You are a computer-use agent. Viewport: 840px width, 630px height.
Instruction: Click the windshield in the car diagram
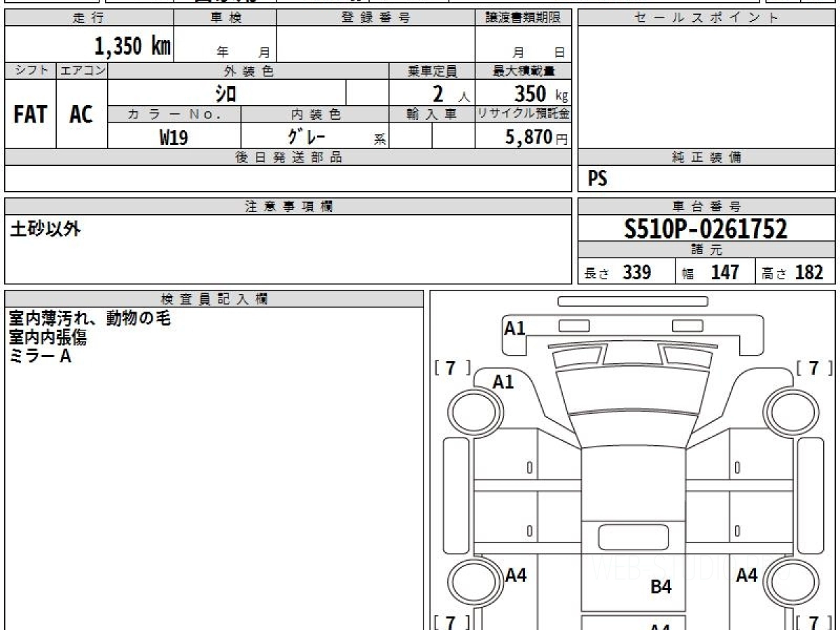tap(633, 390)
